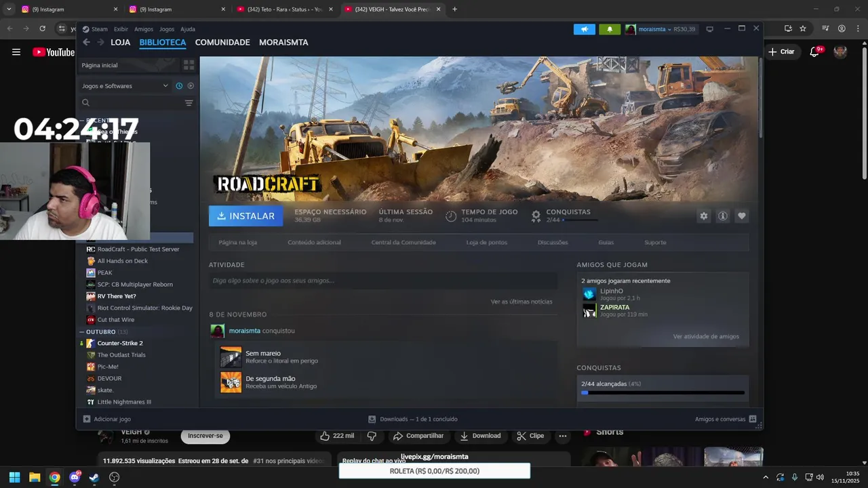
Task: Open the Página na loja game tab
Action: pyautogui.click(x=238, y=242)
